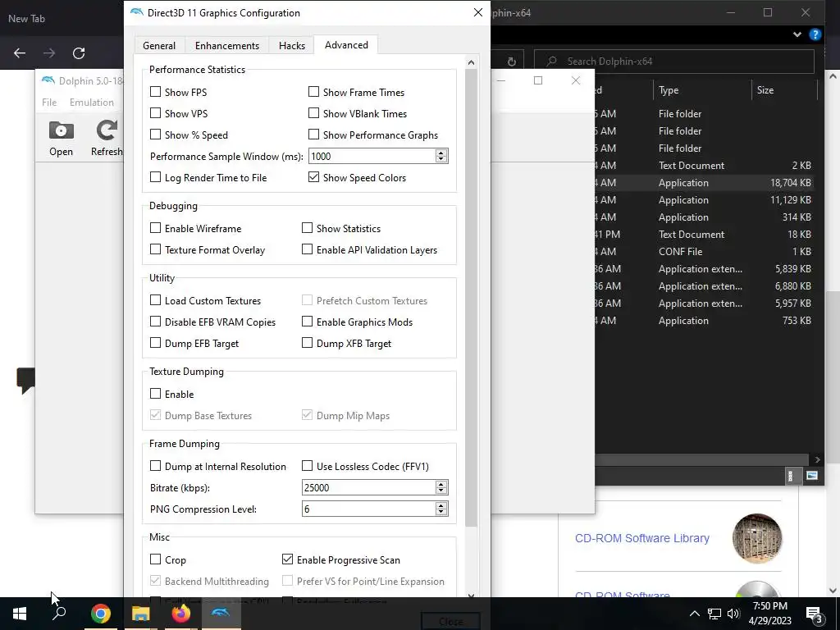Open the Emulation menu in Dolphin
This screenshot has height=630, width=840.
[x=92, y=103]
